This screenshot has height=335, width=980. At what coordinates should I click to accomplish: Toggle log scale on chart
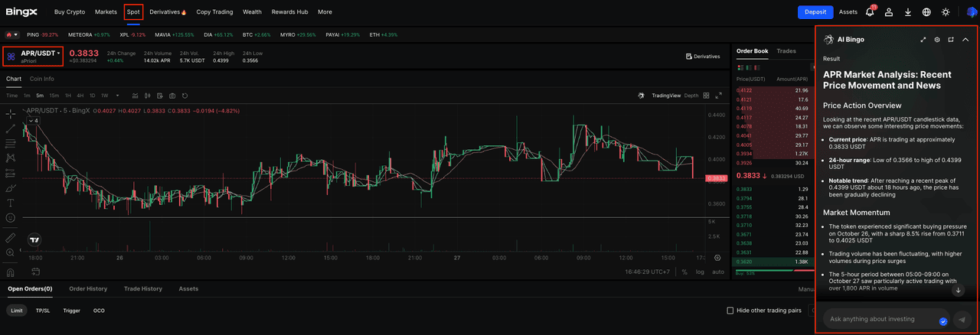(x=700, y=272)
